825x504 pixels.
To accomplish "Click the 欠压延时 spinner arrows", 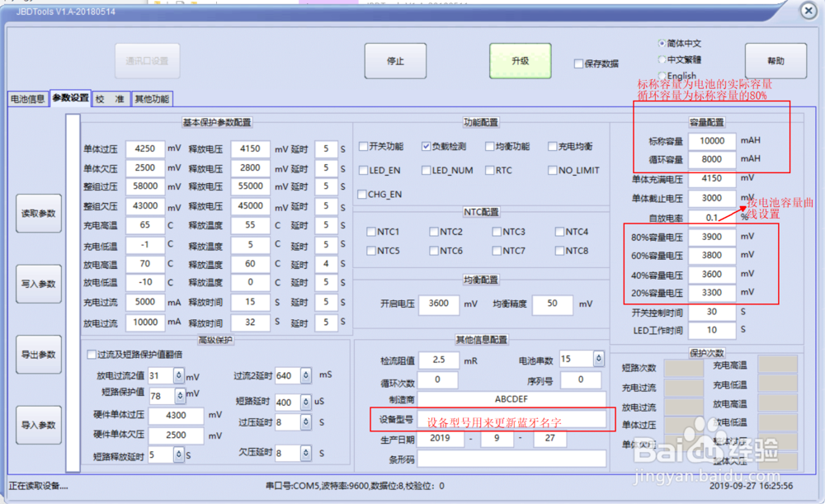I will click(306, 452).
